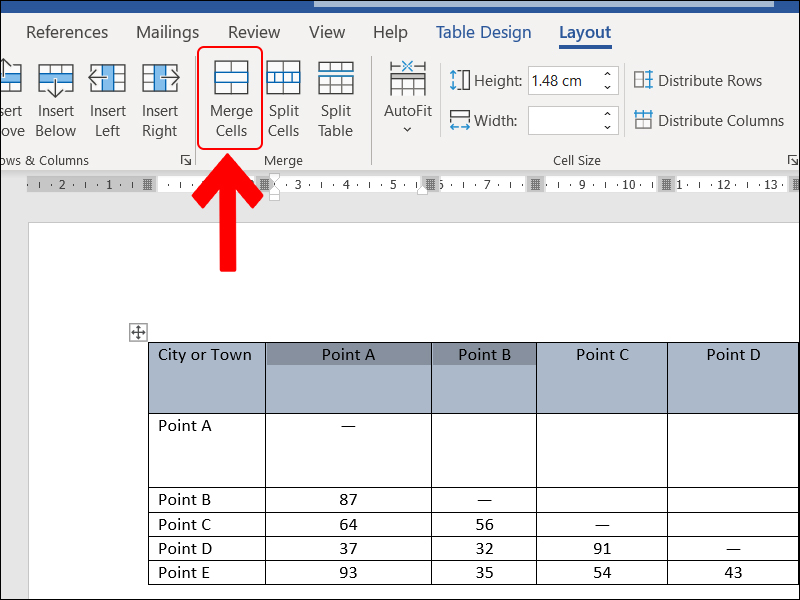The height and width of the screenshot is (600, 800).
Task: Expand Rows & Columns dialog launcher
Action: coord(185,160)
